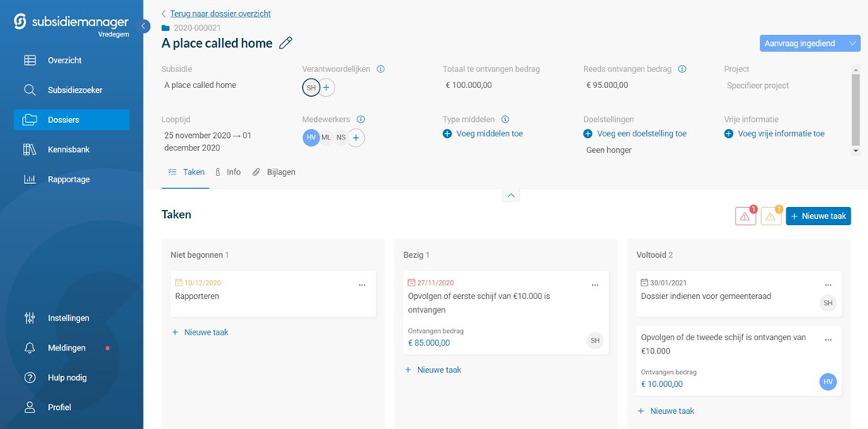The width and height of the screenshot is (868, 429).
Task: Collapse the left sidebar with chevron
Action: coord(144,26)
